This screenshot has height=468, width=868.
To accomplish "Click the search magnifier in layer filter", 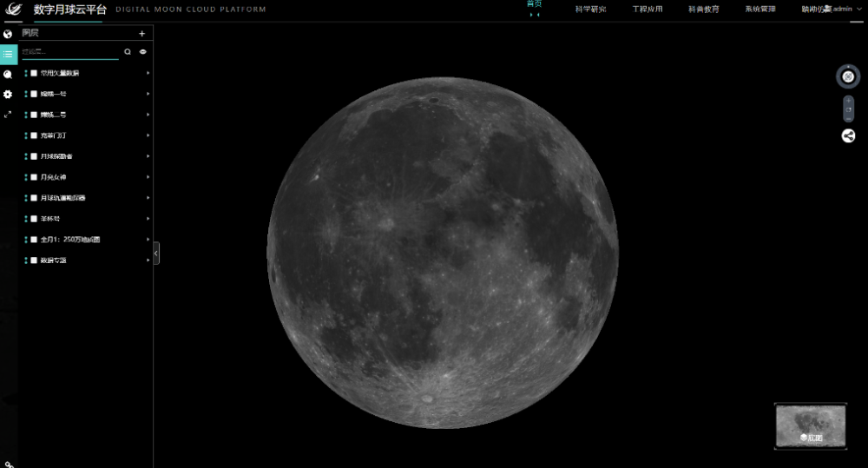I will click(128, 52).
